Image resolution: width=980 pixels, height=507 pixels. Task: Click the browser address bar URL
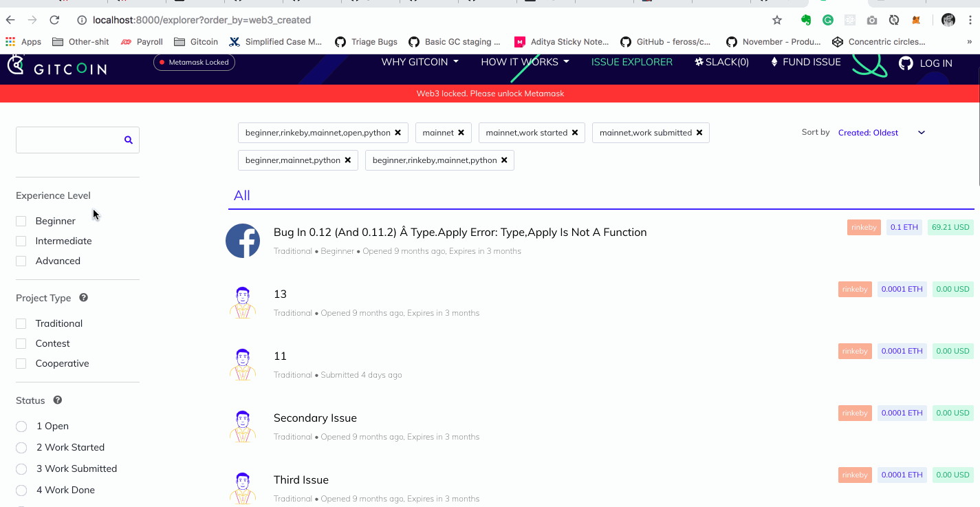coord(202,20)
